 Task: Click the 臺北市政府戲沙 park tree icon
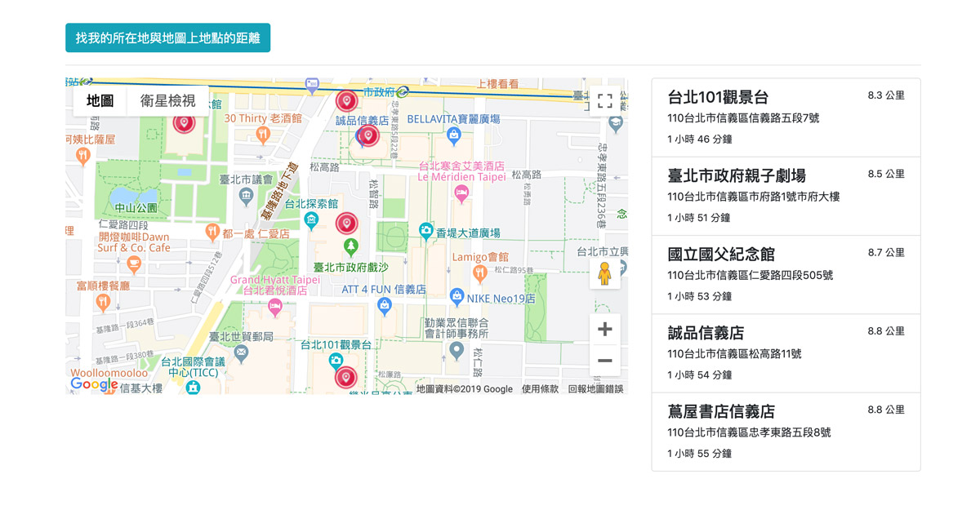[351, 246]
